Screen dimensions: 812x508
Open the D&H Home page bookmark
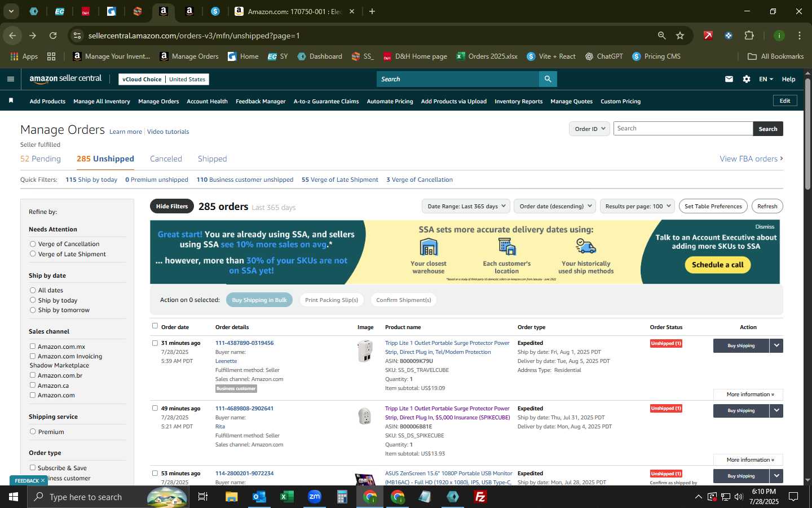point(415,56)
